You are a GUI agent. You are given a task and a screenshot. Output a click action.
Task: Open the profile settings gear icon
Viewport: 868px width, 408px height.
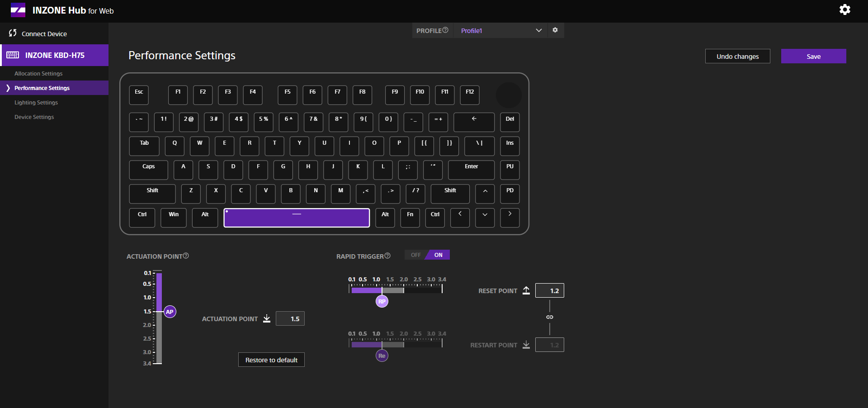[x=555, y=30]
